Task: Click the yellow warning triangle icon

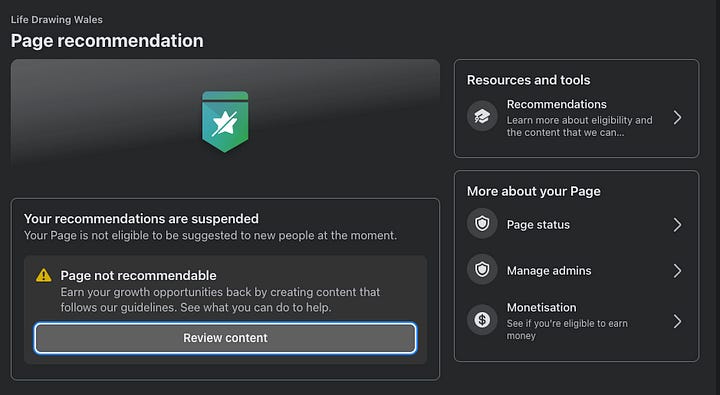Action: [x=44, y=275]
